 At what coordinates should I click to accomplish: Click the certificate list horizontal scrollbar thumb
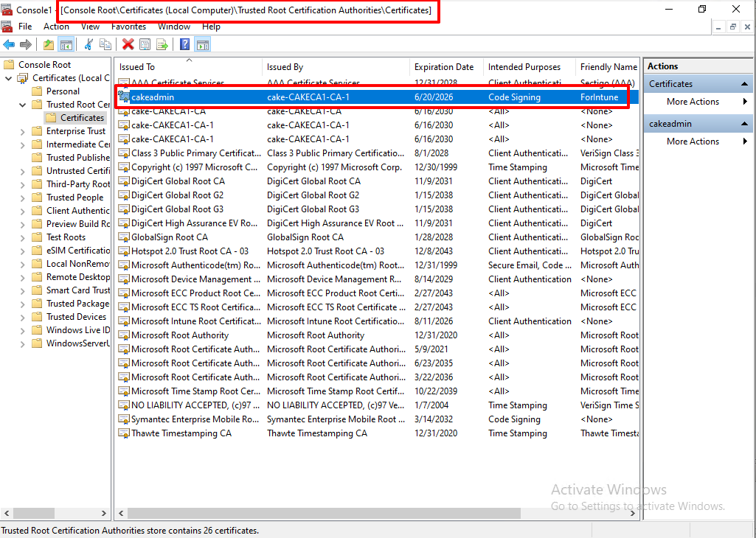click(x=324, y=514)
